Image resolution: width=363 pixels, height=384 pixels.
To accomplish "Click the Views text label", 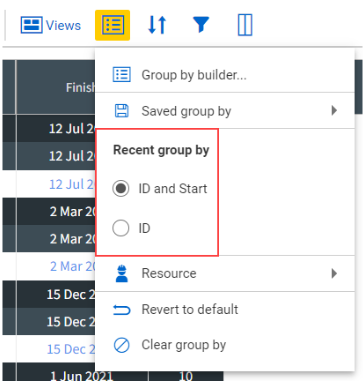I will coord(63,25).
